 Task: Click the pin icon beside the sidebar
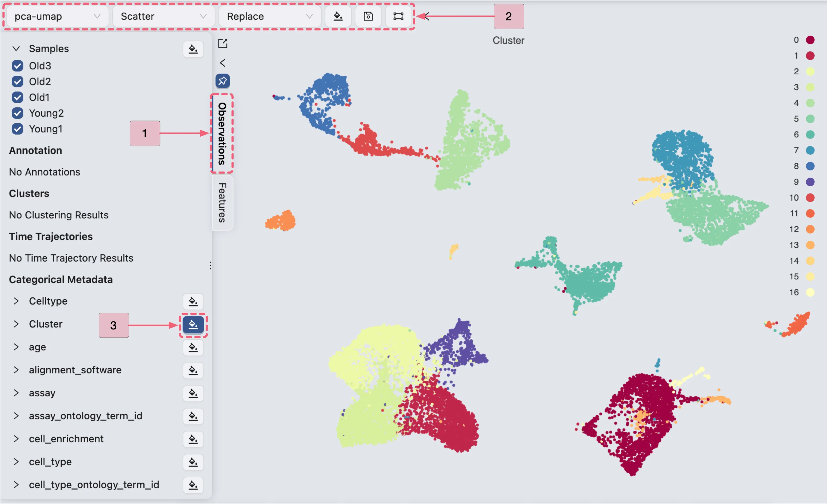point(223,81)
